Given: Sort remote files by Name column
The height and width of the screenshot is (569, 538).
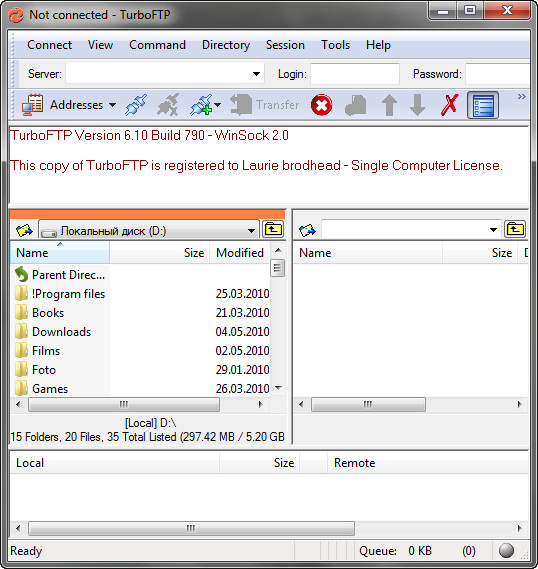Looking at the screenshot, I should click(368, 253).
